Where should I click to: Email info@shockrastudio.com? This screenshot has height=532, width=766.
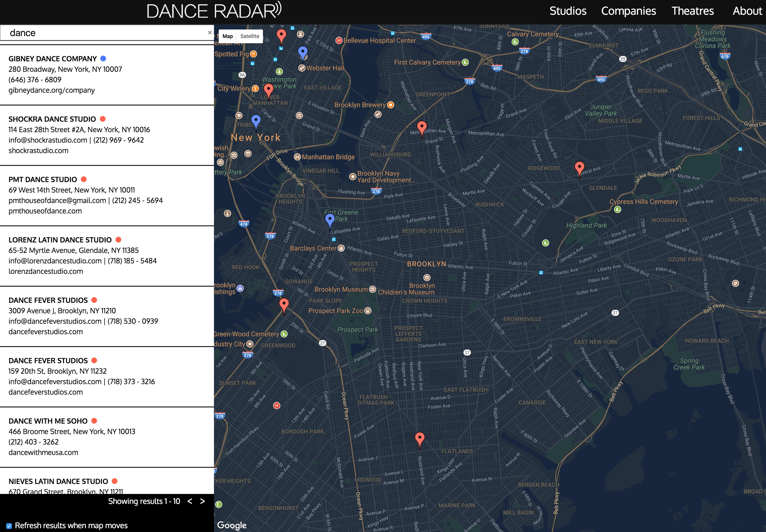pyautogui.click(x=48, y=140)
